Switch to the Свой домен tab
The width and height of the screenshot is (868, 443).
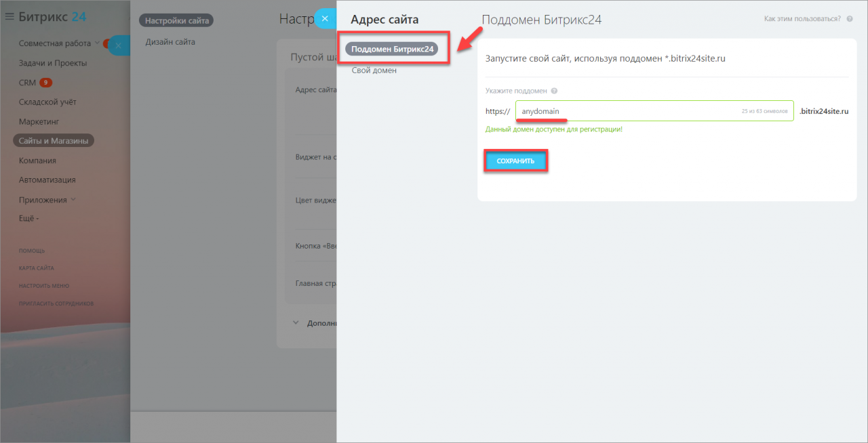pos(374,70)
